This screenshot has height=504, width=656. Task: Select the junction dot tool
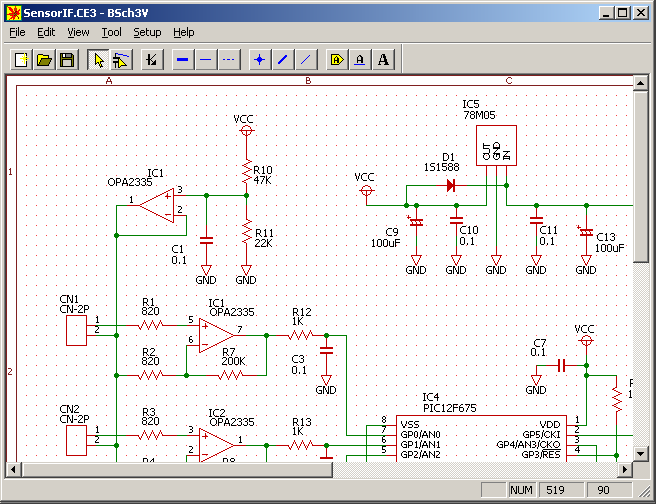coord(260,60)
